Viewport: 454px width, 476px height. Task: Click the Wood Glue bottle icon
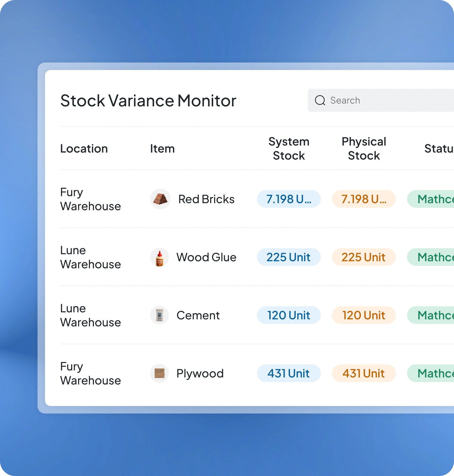pyautogui.click(x=159, y=257)
